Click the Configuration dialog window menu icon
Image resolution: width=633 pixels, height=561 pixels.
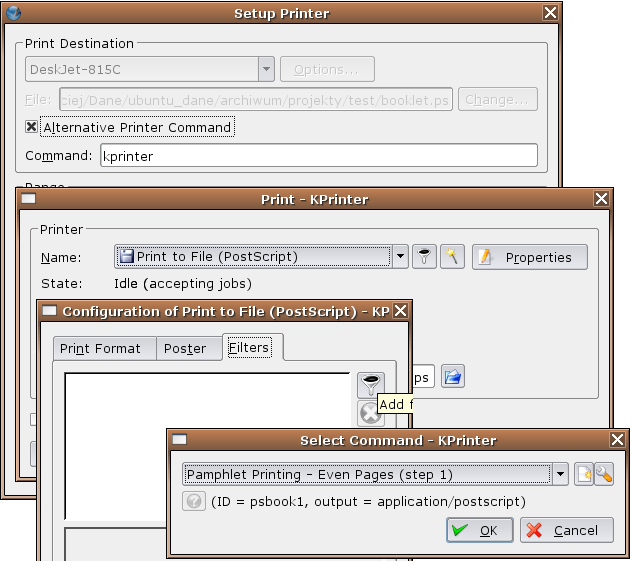[50, 311]
